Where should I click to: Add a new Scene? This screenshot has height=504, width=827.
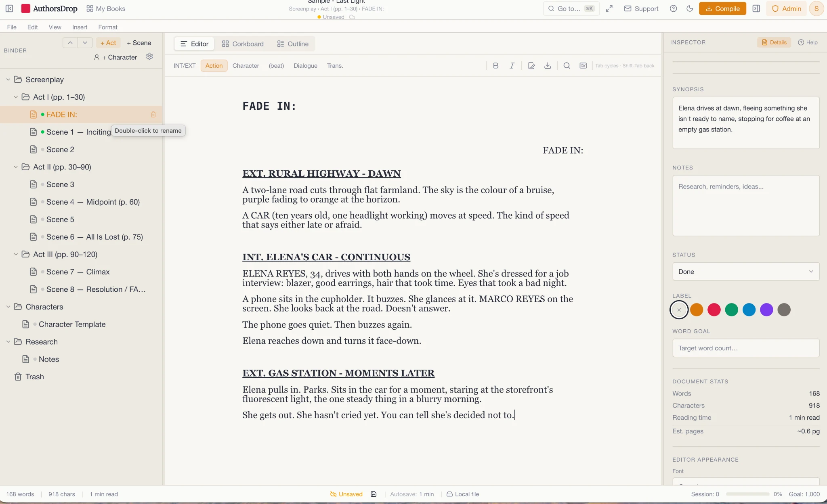click(x=139, y=43)
